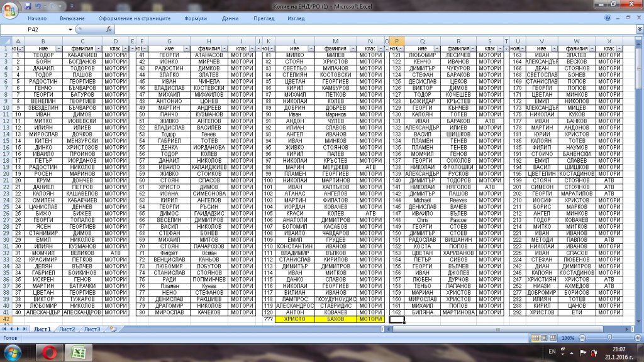Open the Windows Start button
The height and width of the screenshot is (362, 644).
click(11, 353)
